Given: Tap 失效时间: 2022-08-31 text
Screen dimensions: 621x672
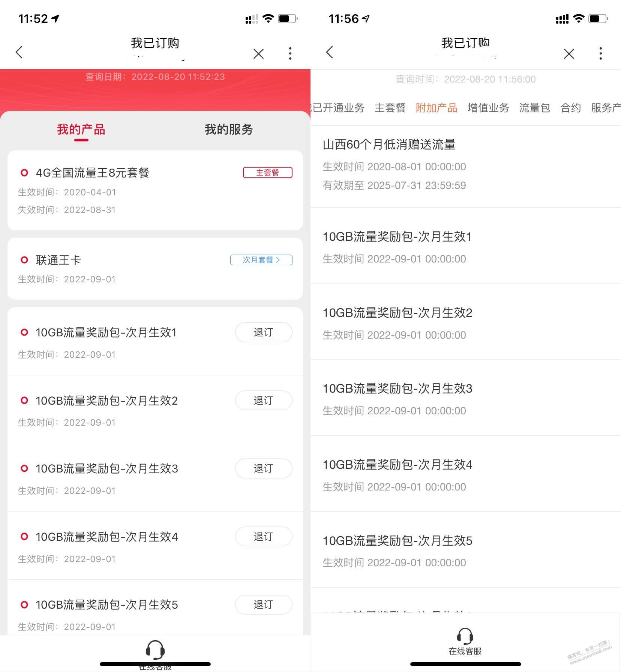Looking at the screenshot, I should pos(67,210).
